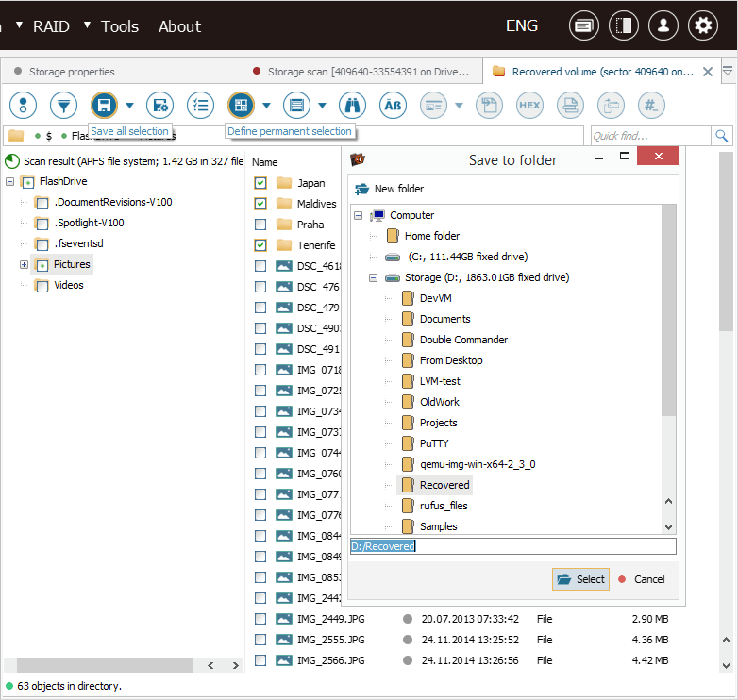This screenshot has width=738, height=700.
Task: Click the New folder icon in dialog
Action: [361, 189]
